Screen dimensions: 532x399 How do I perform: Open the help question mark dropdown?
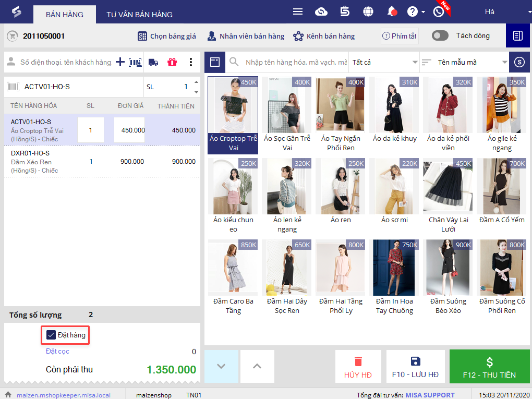click(416, 11)
